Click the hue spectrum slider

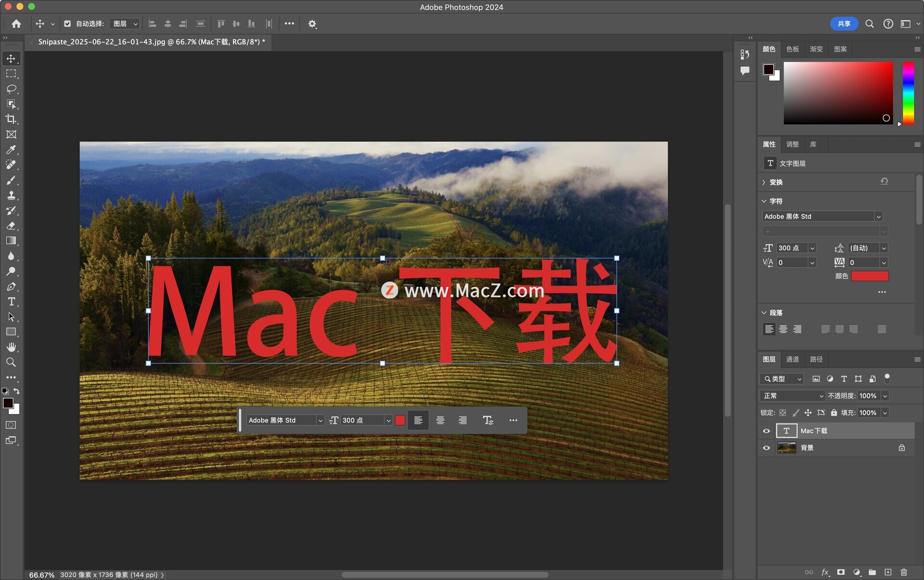coord(908,93)
